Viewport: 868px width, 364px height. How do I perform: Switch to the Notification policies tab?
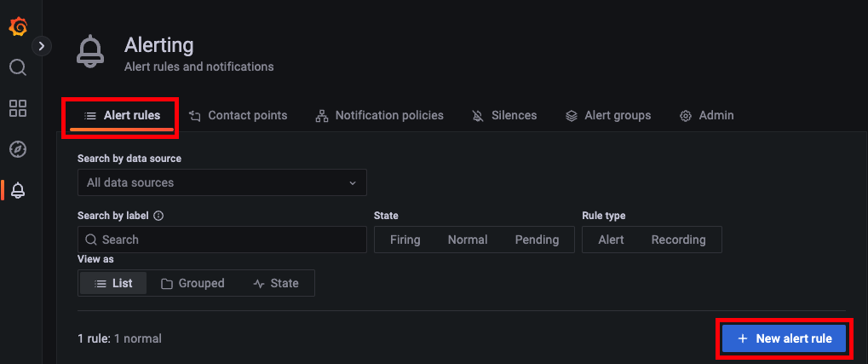[379, 116]
